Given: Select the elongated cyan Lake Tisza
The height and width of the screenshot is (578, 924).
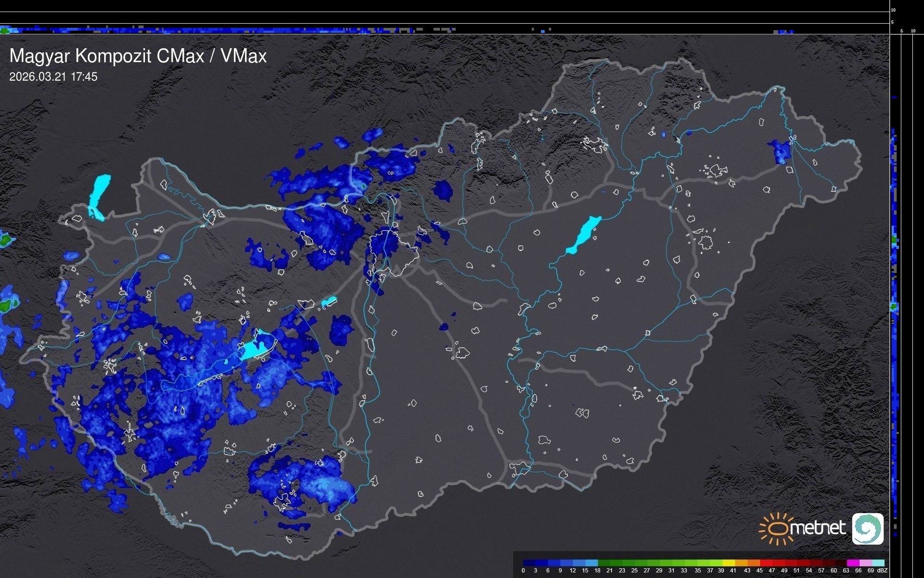Looking at the screenshot, I should pyautogui.click(x=584, y=235).
